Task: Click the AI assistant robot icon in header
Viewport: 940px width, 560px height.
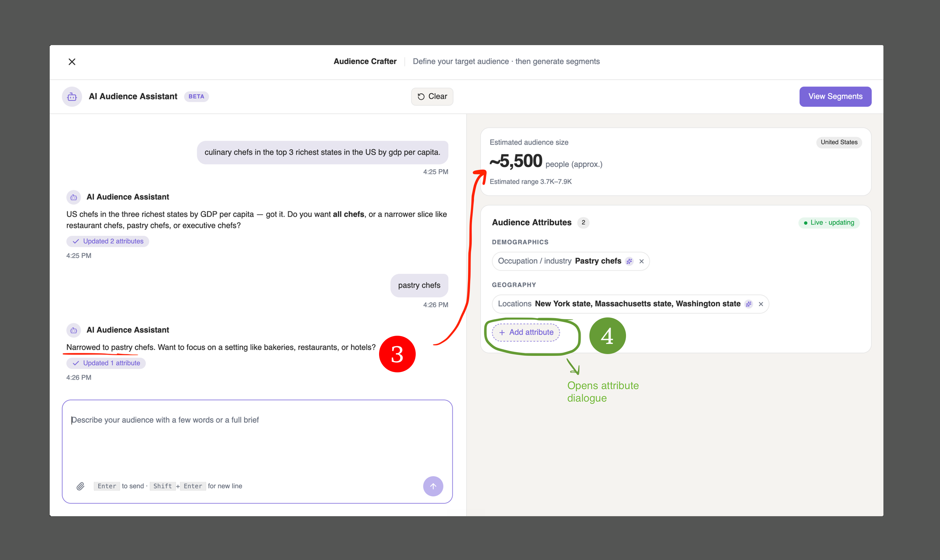Action: (72, 97)
